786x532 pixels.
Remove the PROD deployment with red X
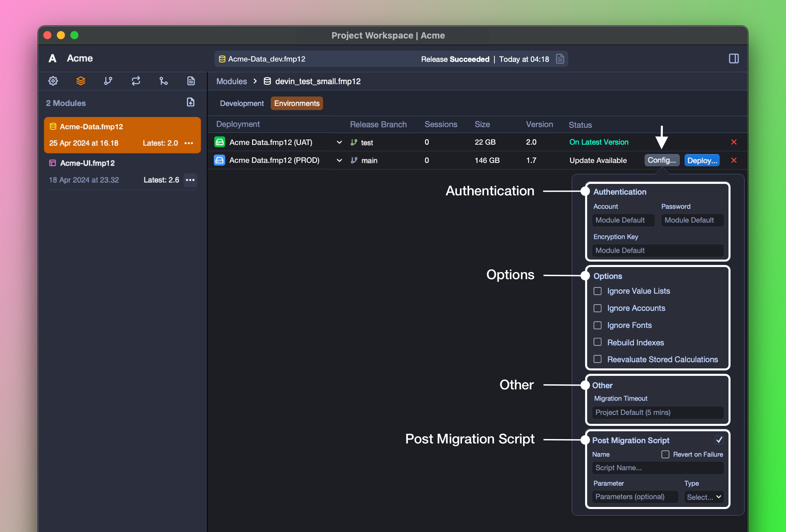tap(734, 160)
